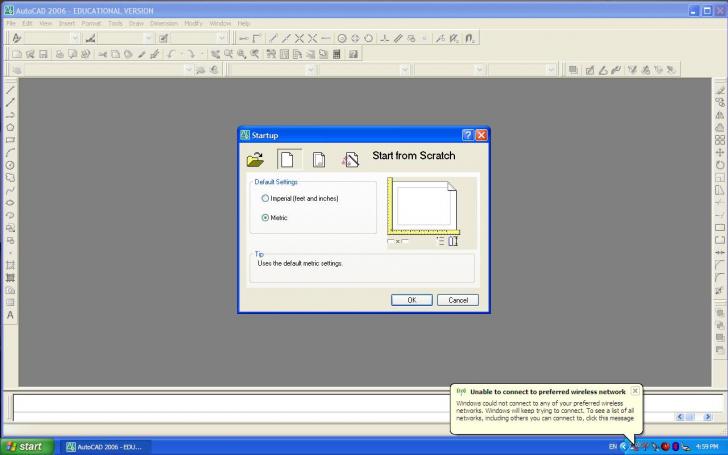
Task: Open the Window menu
Action: 220,23
